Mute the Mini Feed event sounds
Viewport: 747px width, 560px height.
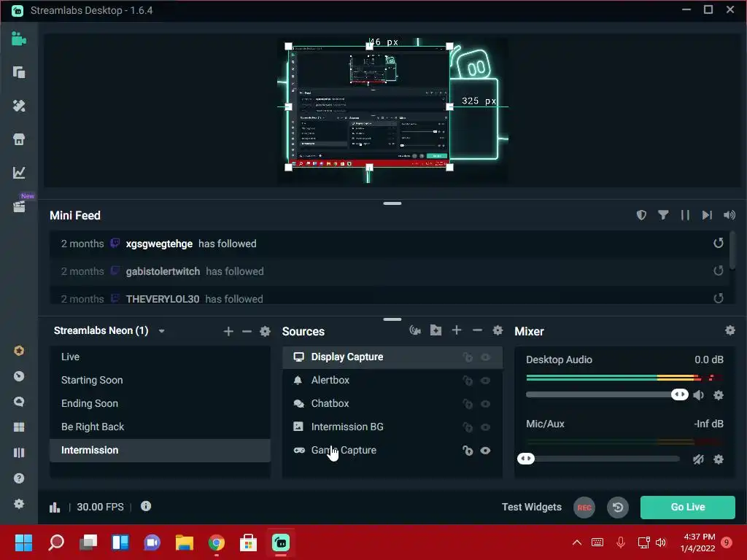pos(729,215)
